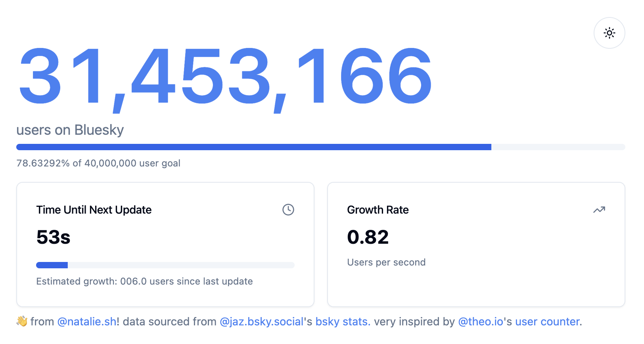
Task: Click the trending-up arrow icon
Action: [x=599, y=210]
